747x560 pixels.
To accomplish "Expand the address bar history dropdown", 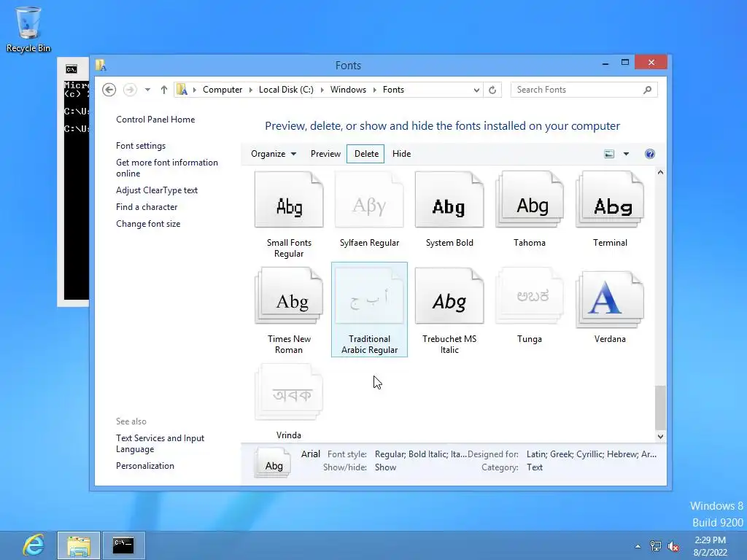I will [476, 90].
